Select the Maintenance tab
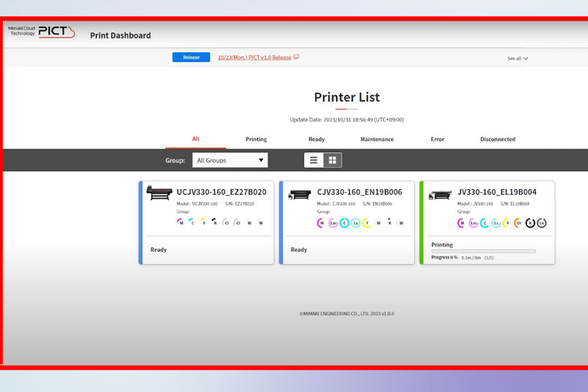The image size is (588, 392). pyautogui.click(x=377, y=139)
